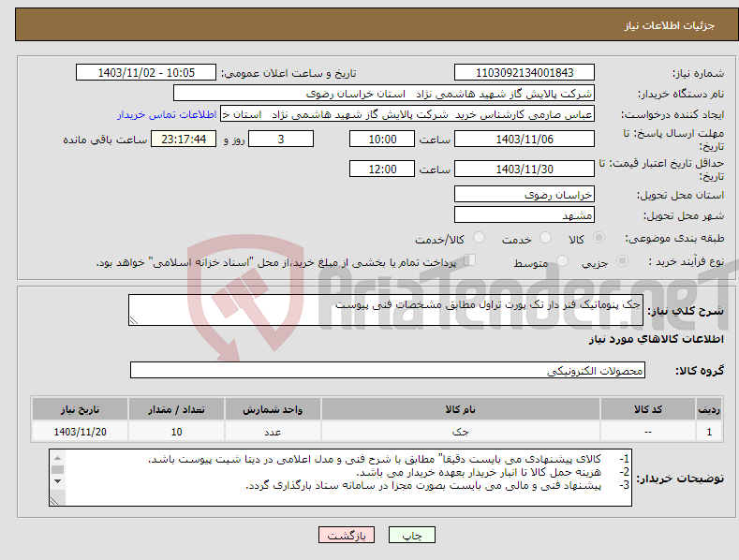Image resolution: width=739 pixels, height=560 pixels.
Task: Click the تعداد / مقدار column header
Action: (x=176, y=409)
